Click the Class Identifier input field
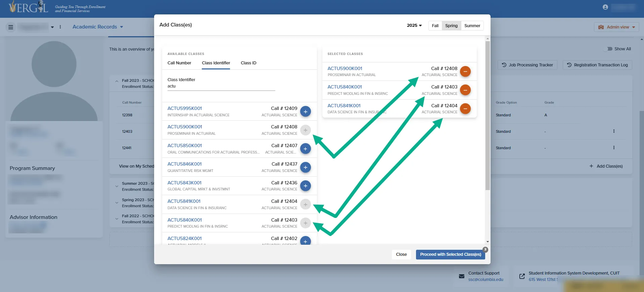Screen dimensions: 644x292 pyautogui.click(x=221, y=86)
